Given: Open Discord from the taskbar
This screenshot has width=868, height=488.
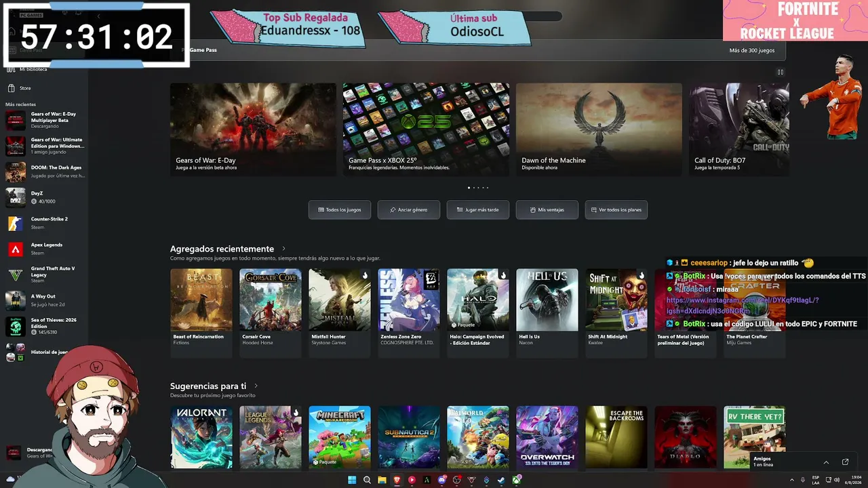Looking at the screenshot, I should (441, 480).
